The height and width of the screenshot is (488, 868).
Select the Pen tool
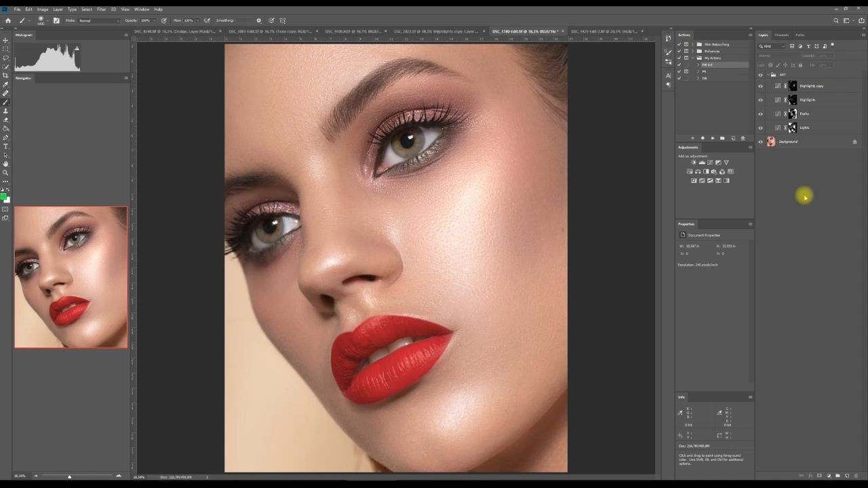tap(5, 138)
